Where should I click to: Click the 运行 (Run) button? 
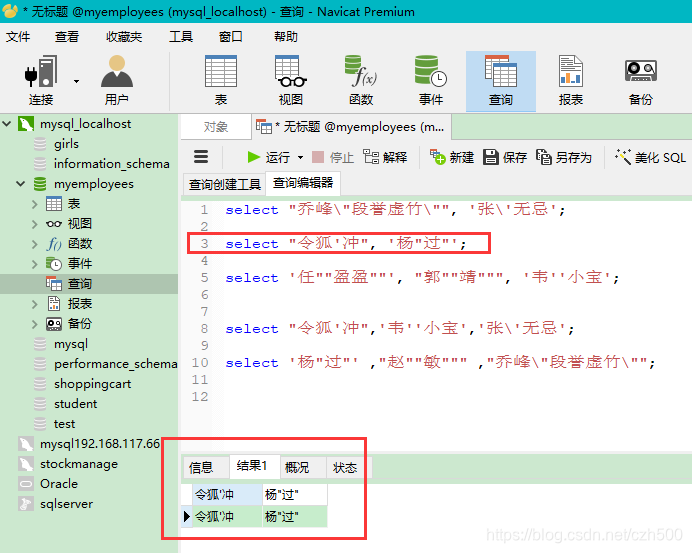(269, 157)
